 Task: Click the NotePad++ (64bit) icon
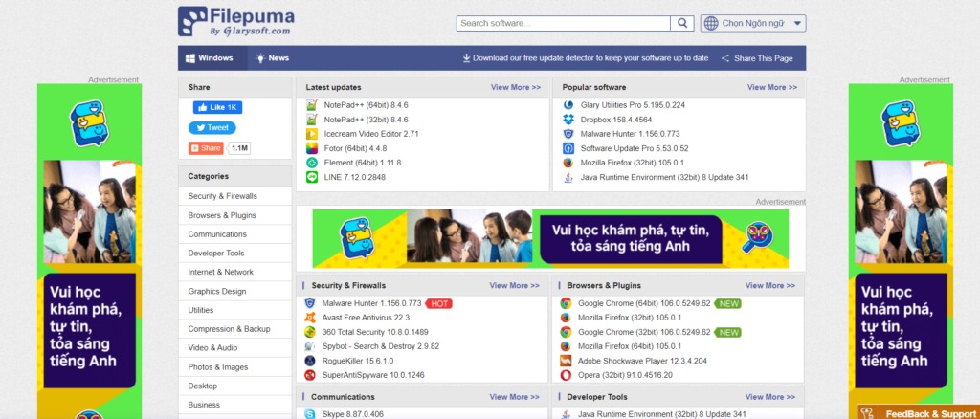[x=312, y=105]
